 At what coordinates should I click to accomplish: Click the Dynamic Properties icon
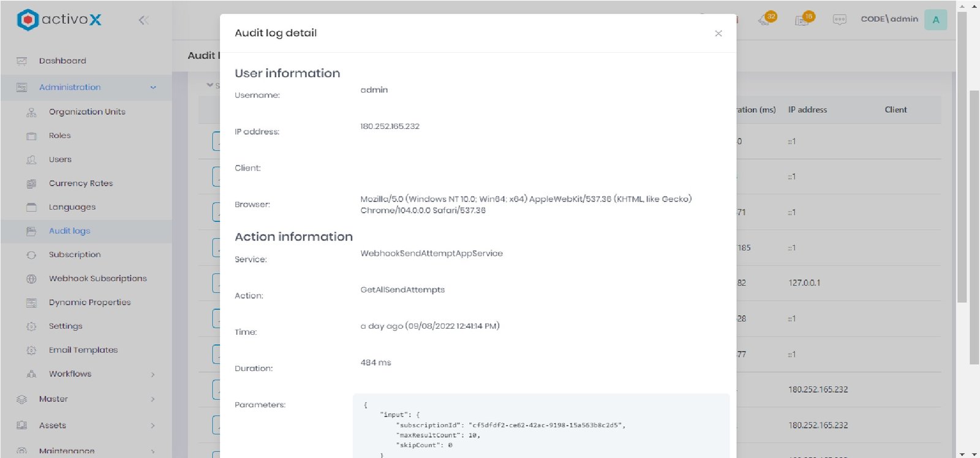click(x=31, y=303)
